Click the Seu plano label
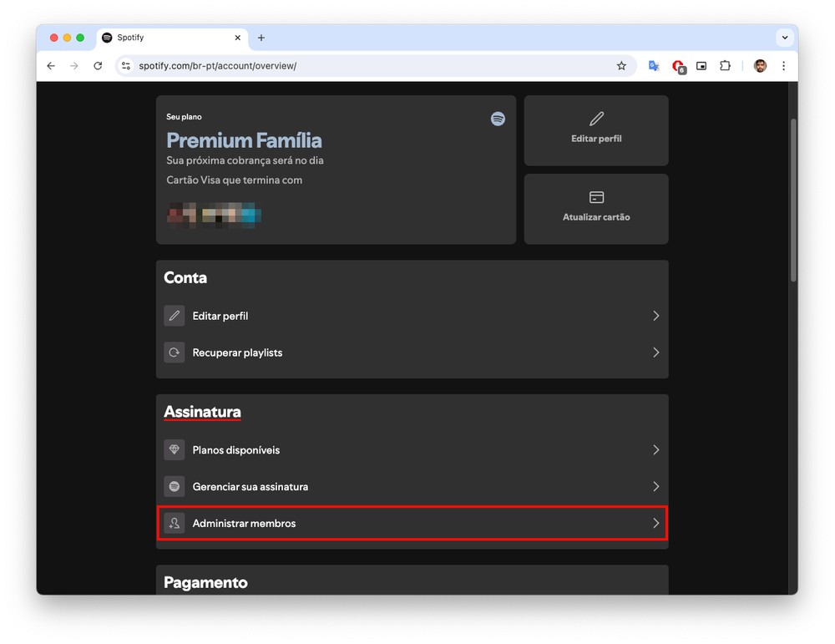Screen dimensions: 835x644 tap(184, 117)
